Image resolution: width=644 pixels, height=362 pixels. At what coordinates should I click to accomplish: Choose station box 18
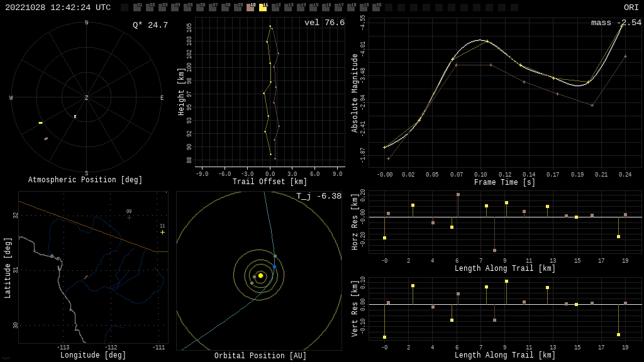point(351,8)
